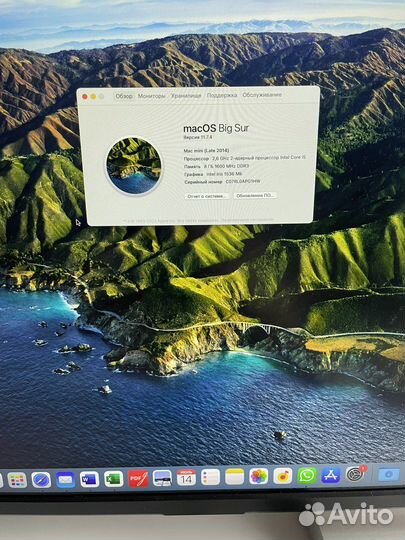Open System Preferences with the red badge
This screenshot has height=540, width=405.
point(356,474)
